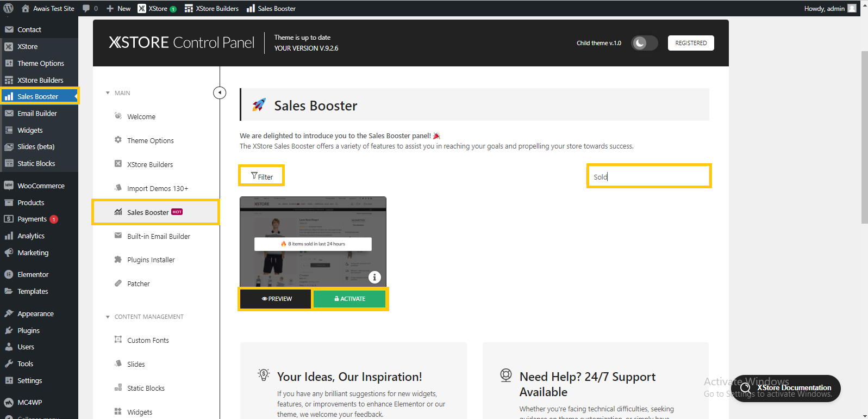Open XStore Documentation search button

(786, 388)
